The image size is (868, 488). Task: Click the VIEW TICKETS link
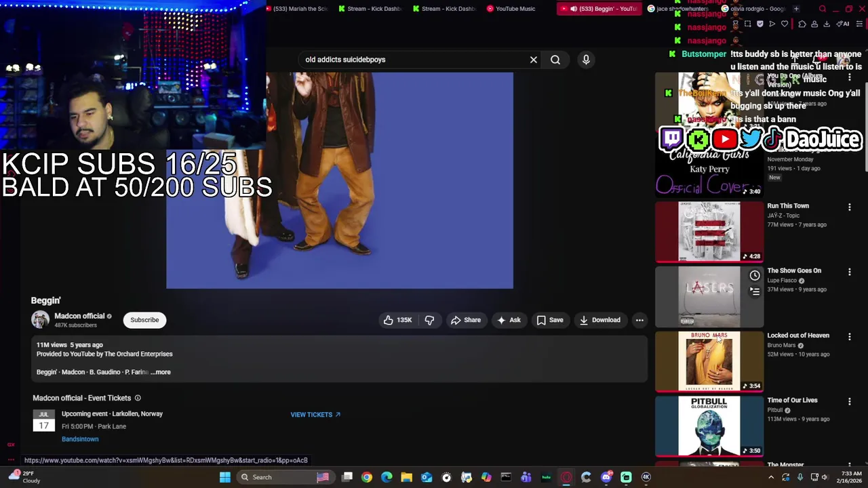315,415
